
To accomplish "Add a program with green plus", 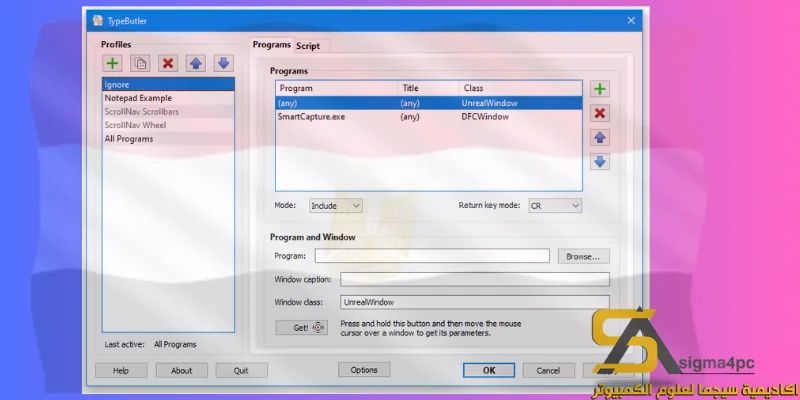I will click(x=600, y=89).
